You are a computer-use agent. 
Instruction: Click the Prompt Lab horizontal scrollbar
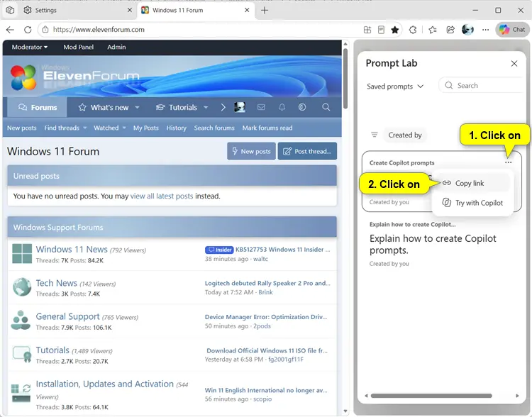pos(431,396)
